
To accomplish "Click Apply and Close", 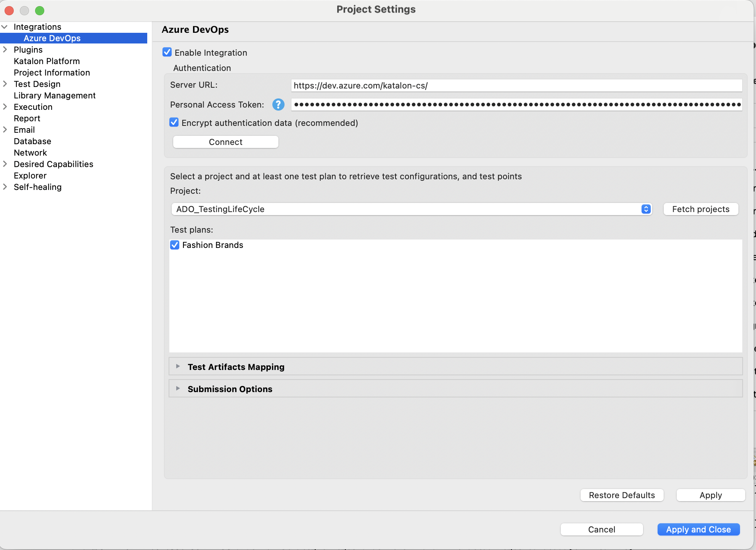I will 698,529.
